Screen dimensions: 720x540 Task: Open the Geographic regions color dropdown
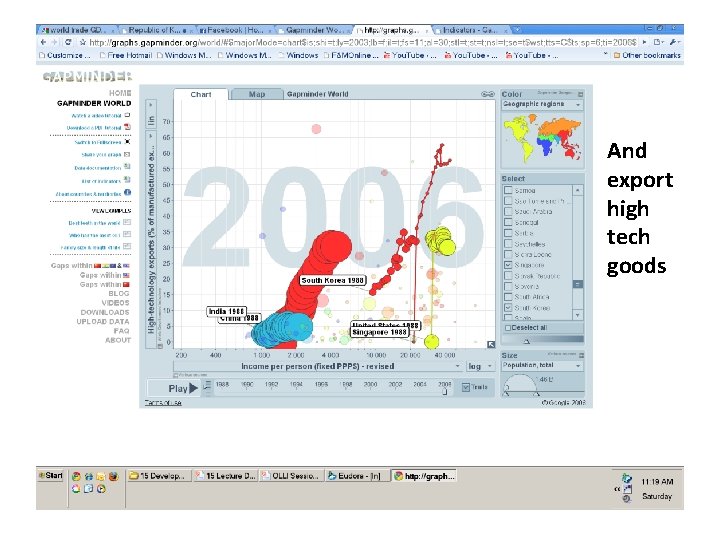click(542, 105)
